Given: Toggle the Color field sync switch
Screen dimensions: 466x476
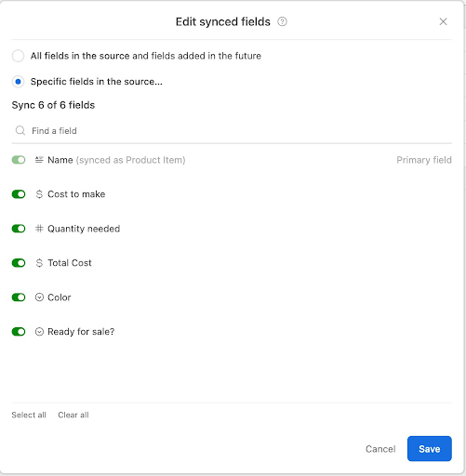Looking at the screenshot, I should coord(19,297).
